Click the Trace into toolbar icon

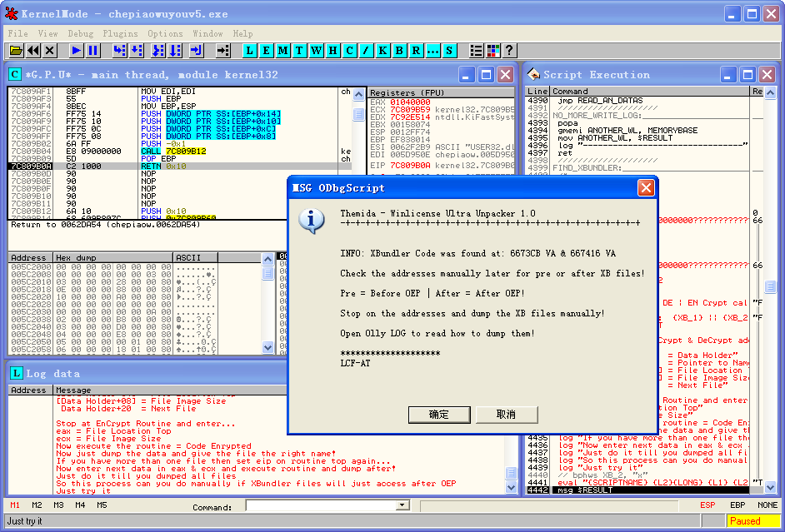click(x=157, y=51)
